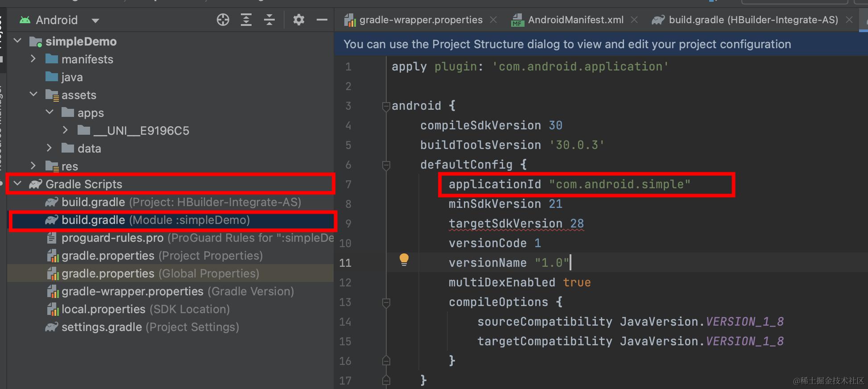Hide the project panel with minus icon
Viewport: 868px width, 389px height.
pos(322,20)
